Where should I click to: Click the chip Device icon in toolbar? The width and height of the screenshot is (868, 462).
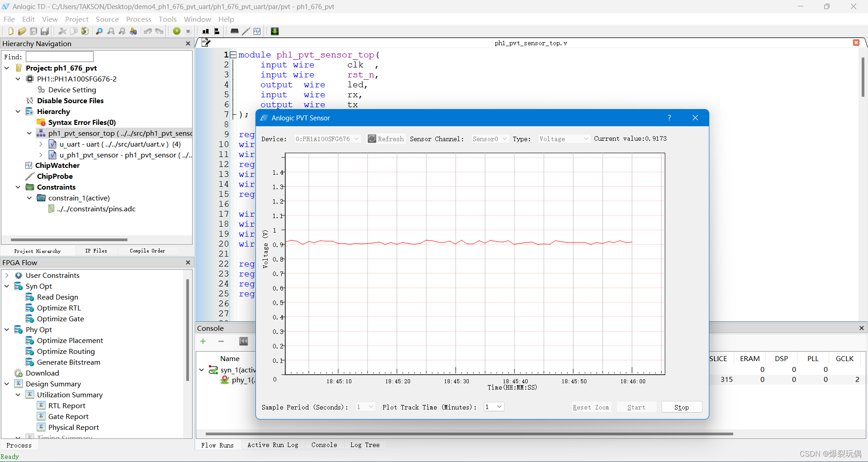tap(234, 31)
